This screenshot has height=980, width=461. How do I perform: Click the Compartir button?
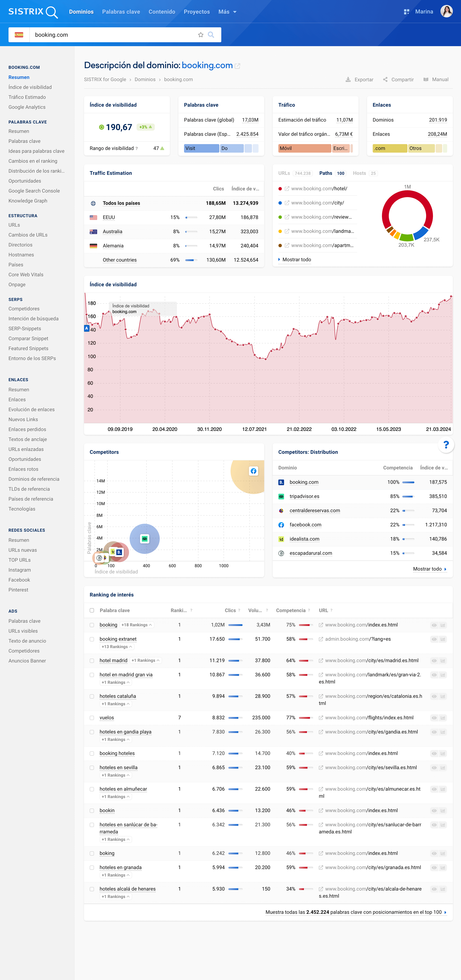[x=398, y=80]
